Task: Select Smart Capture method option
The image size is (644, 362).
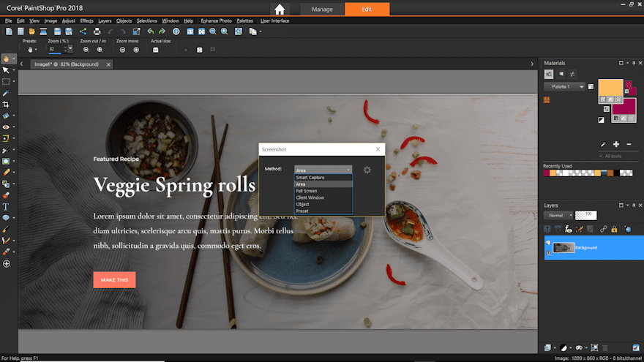Action: [x=310, y=178]
